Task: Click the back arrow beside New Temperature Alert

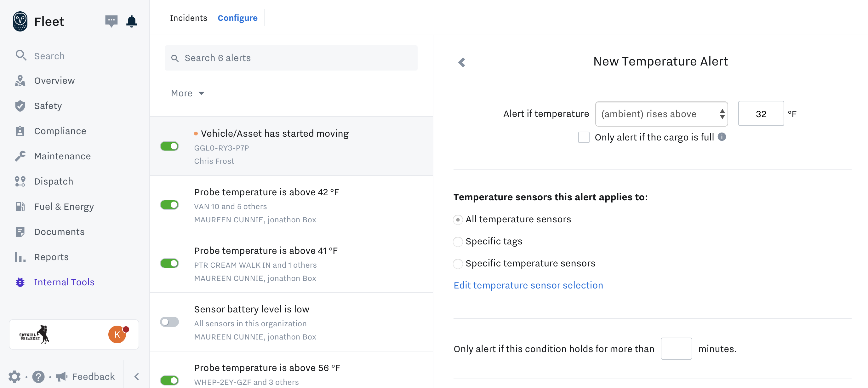Action: tap(462, 62)
